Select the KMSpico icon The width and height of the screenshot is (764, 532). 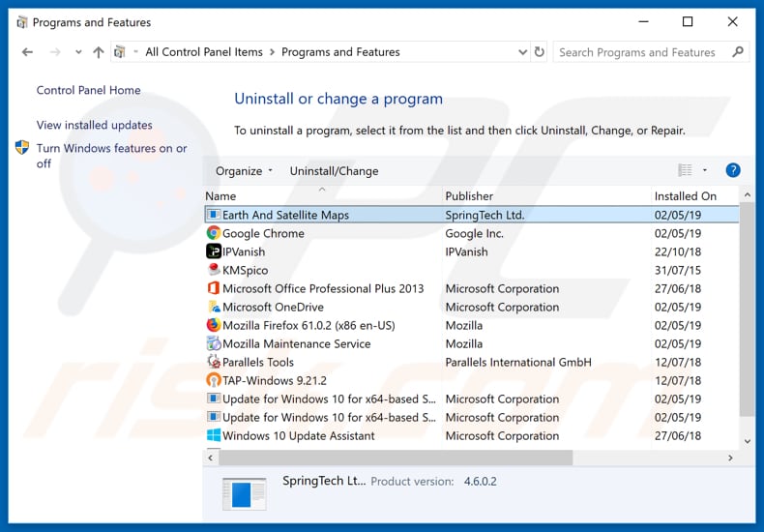[214, 270]
